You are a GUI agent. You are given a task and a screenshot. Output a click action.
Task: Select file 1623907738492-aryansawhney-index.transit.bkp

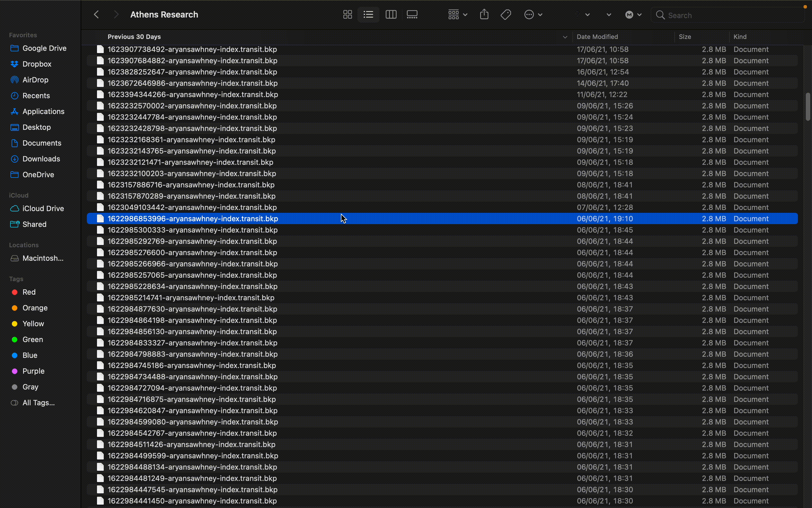(x=442, y=49)
